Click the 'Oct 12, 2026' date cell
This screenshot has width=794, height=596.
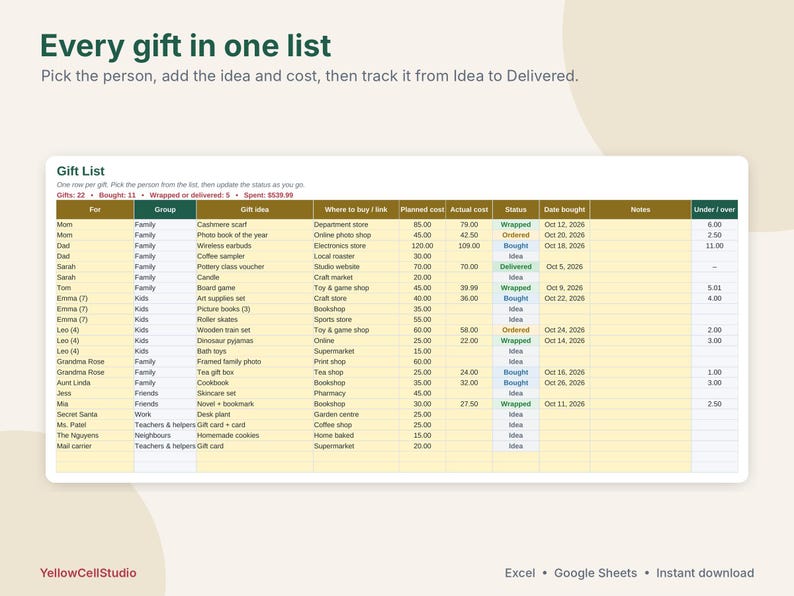pos(565,224)
